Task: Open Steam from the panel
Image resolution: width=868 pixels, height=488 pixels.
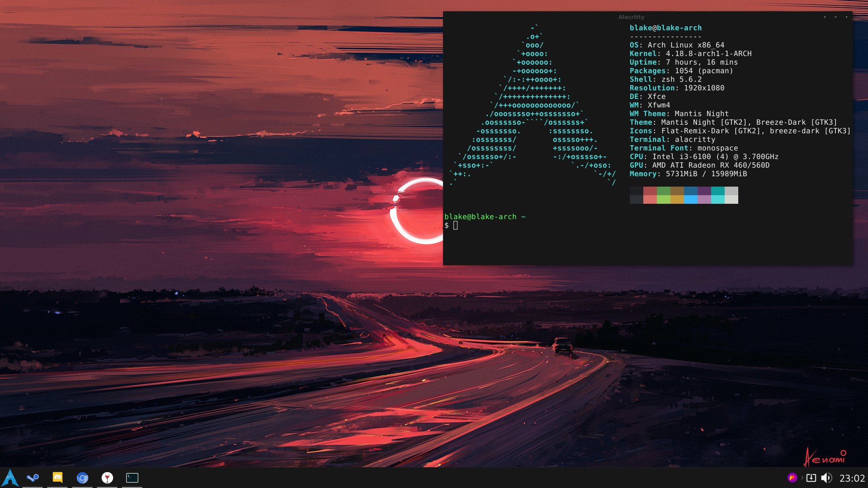Action: 33,478
